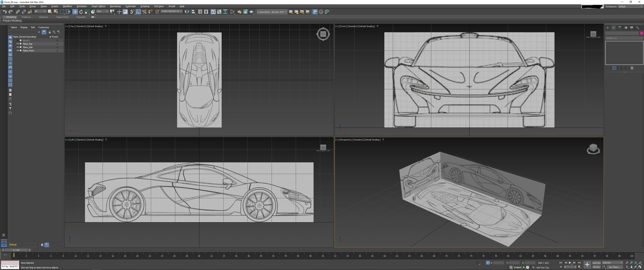Toggle the Percent Snap in toolbar
The height and width of the screenshot is (270, 644).
[x=144, y=12]
